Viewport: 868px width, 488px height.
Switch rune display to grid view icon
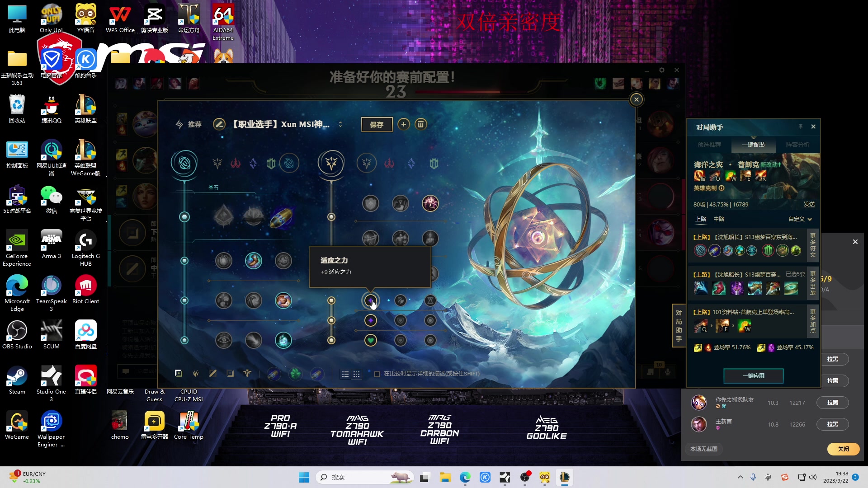357,374
